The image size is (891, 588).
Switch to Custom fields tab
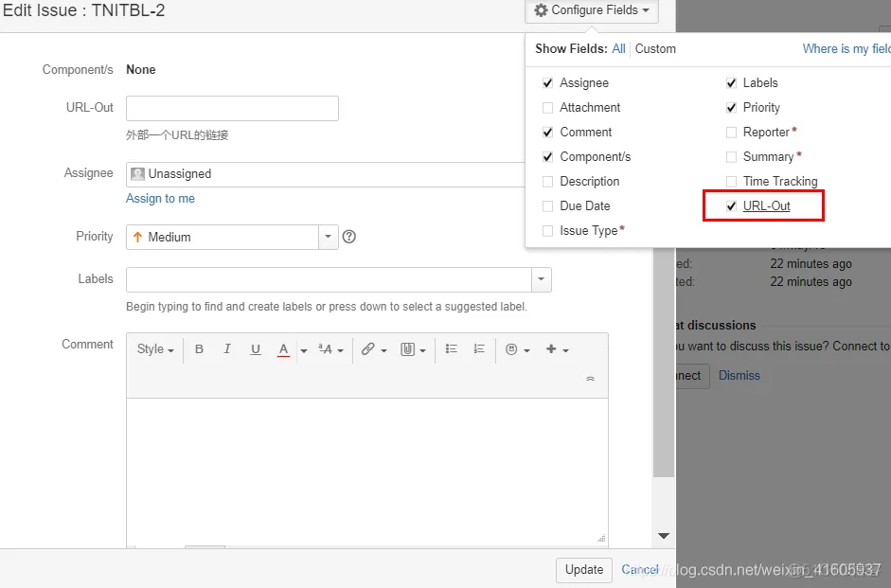pyautogui.click(x=655, y=49)
